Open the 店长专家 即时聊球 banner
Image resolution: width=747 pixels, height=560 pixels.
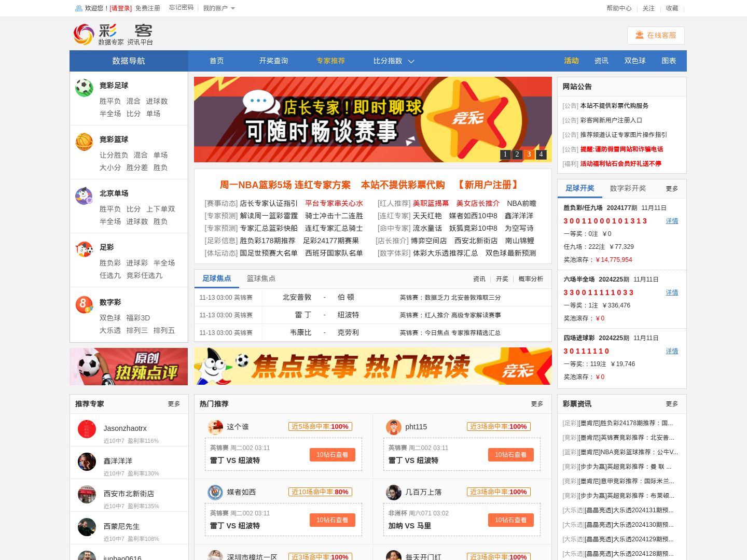tap(373, 119)
